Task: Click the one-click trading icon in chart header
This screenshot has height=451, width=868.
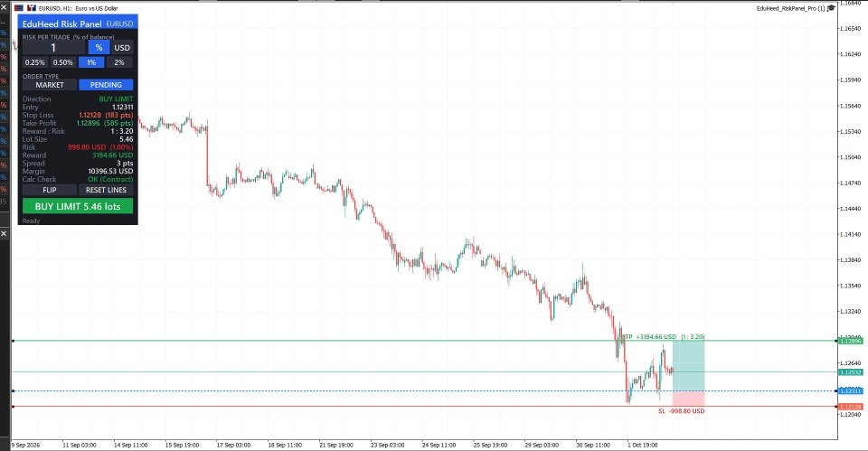Action: click(x=32, y=8)
